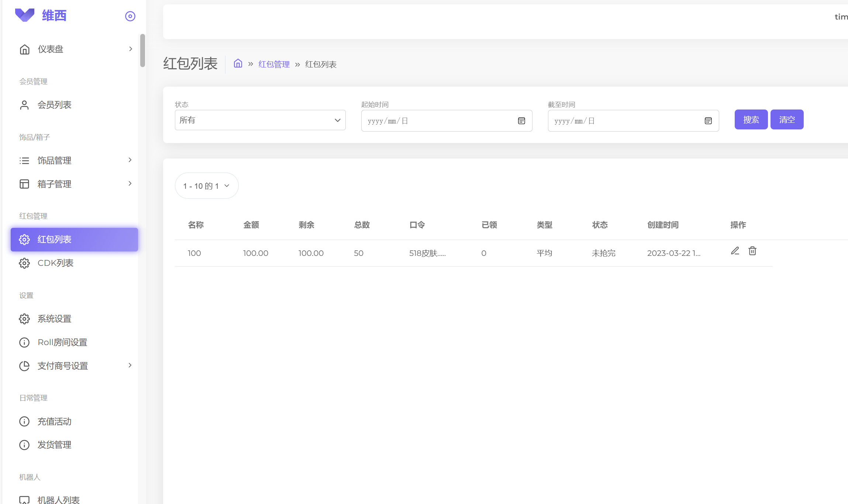Screen dimensions: 848x504
Task: Click the 搜索 button
Action: [751, 119]
